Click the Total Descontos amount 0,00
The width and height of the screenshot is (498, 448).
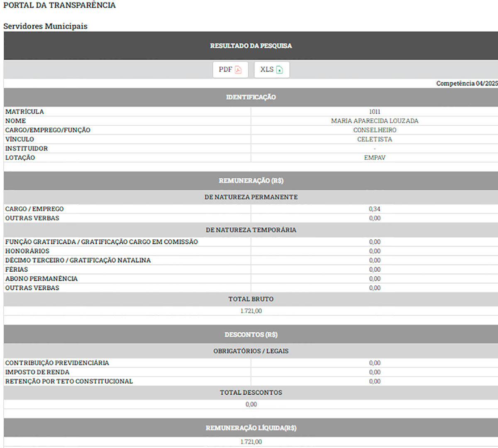click(251, 404)
